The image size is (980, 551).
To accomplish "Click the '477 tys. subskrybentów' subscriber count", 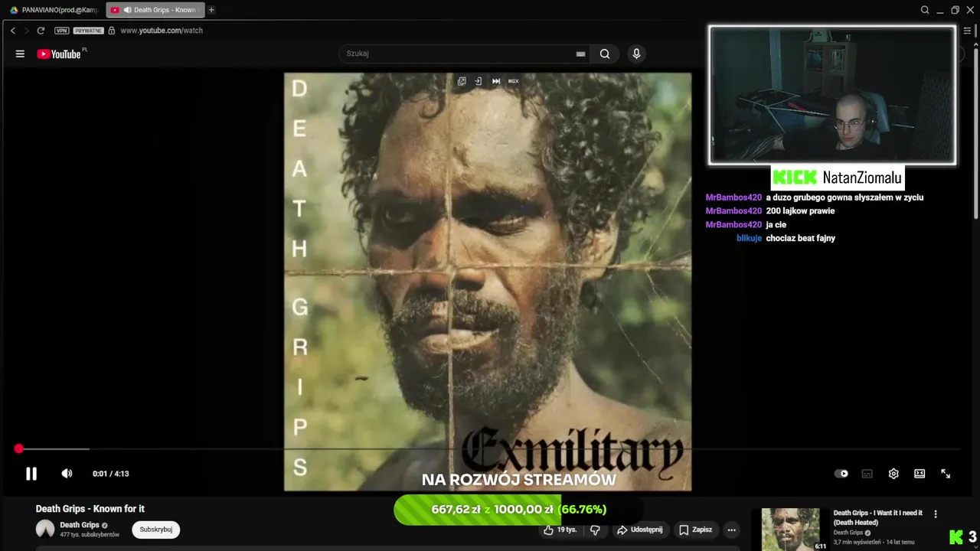I will 90,535.
